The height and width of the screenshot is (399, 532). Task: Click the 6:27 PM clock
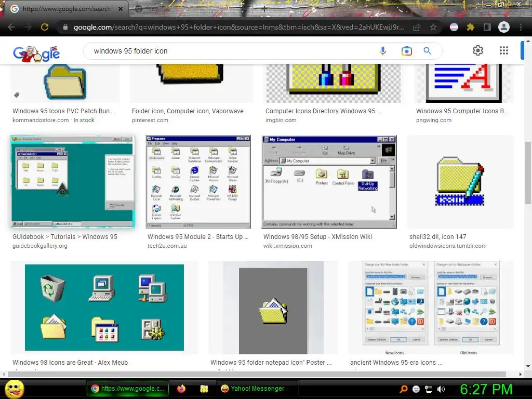click(x=486, y=389)
